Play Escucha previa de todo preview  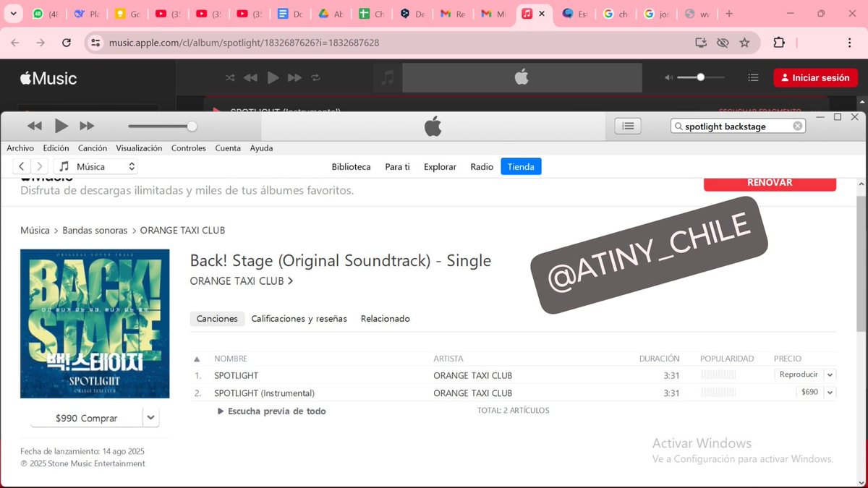(272, 411)
